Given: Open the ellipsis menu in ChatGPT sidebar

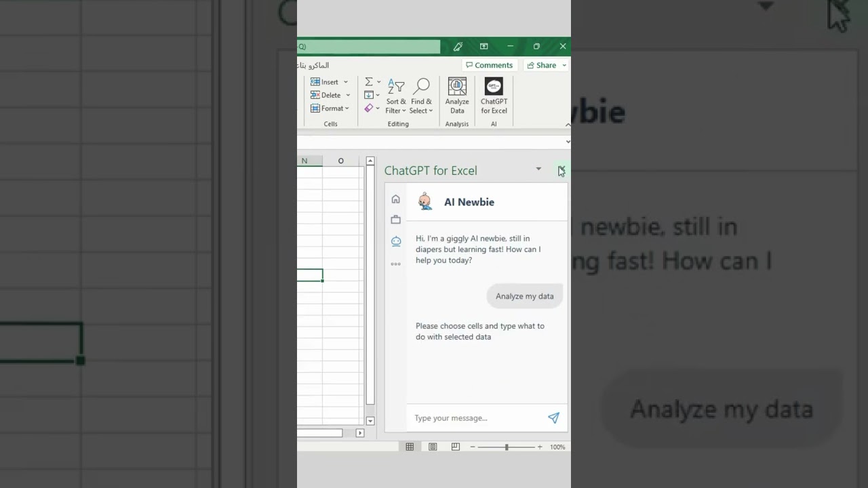Looking at the screenshot, I should click(x=395, y=264).
